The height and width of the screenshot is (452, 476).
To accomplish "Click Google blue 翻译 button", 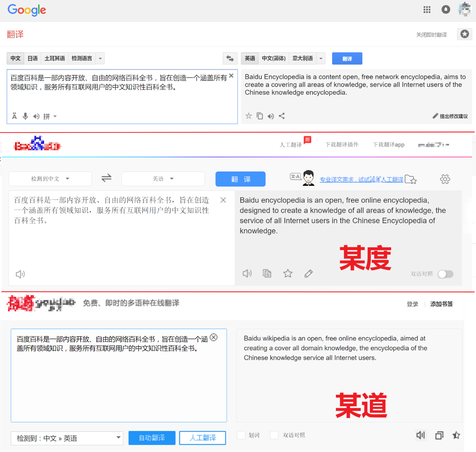I will (347, 58).
